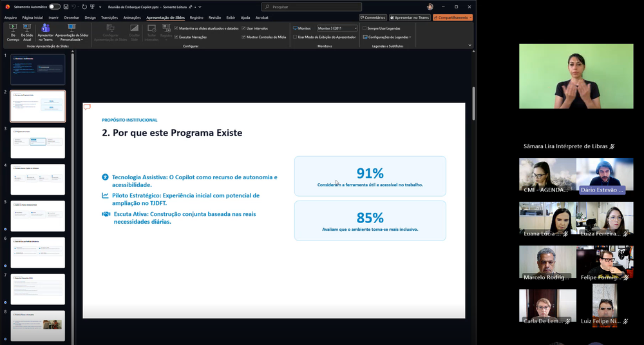Open the Animações tab
Viewport: 644px width, 345px height.
tap(132, 17)
